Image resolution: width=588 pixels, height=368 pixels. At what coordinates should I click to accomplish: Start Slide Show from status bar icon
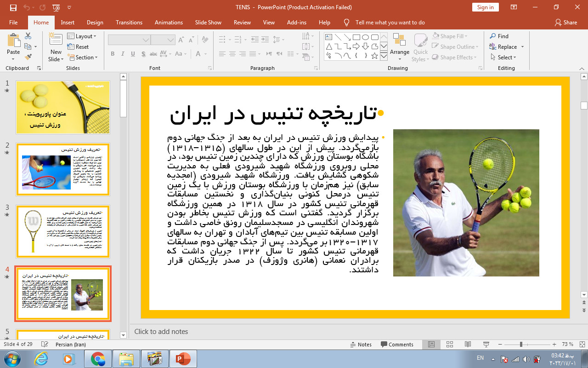click(486, 345)
